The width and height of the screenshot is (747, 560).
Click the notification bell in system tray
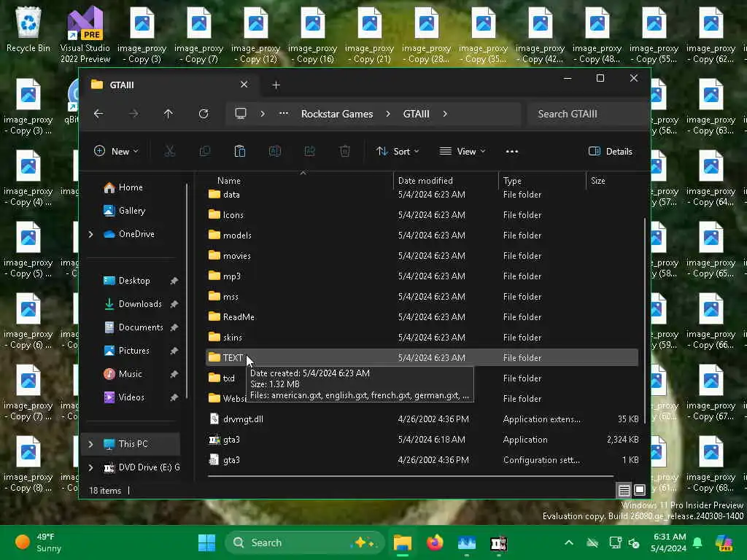point(697,542)
